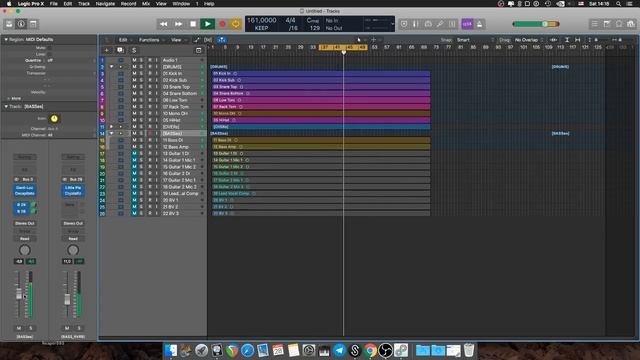Click the red Record button
Viewport: 640px width, 360px height.
[222, 24]
